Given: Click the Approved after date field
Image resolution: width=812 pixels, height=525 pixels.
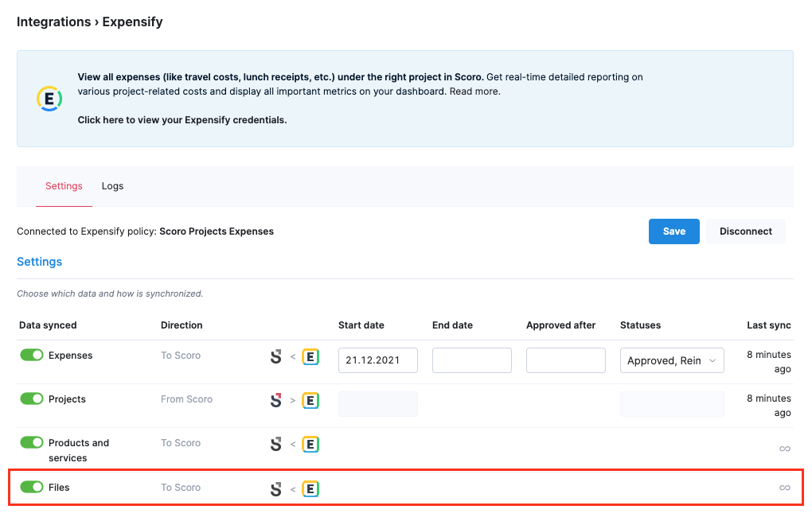Looking at the screenshot, I should 565,360.
